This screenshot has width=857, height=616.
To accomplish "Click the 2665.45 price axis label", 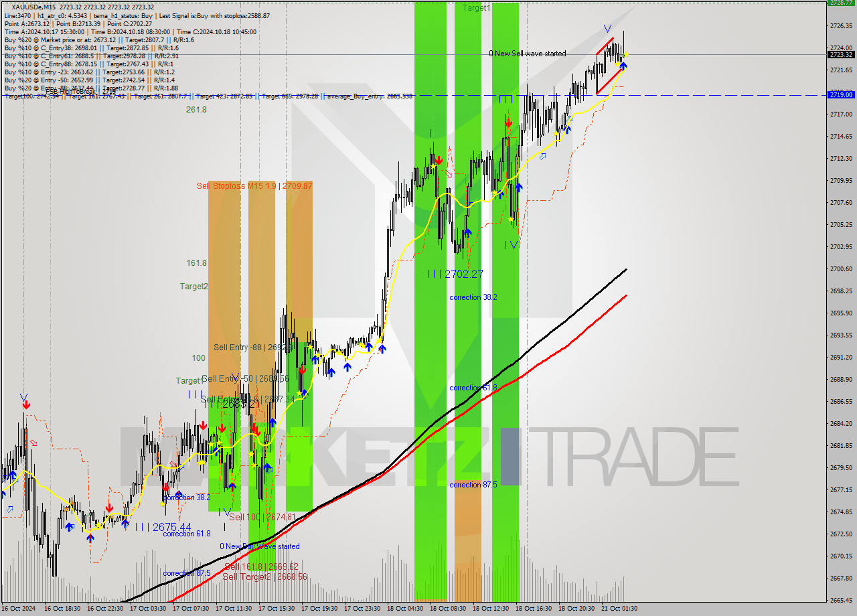I will tap(841, 600).
